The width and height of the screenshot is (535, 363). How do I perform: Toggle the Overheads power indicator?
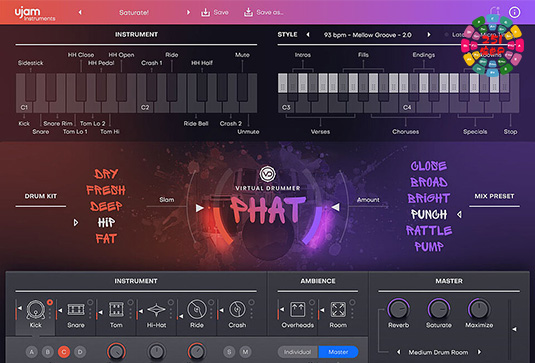312,302
